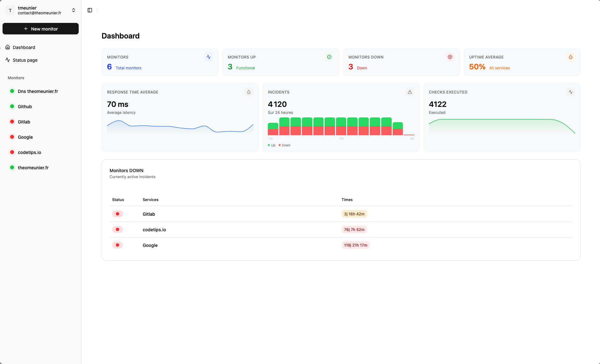
Task: Create a New monitor
Action: pos(40,29)
